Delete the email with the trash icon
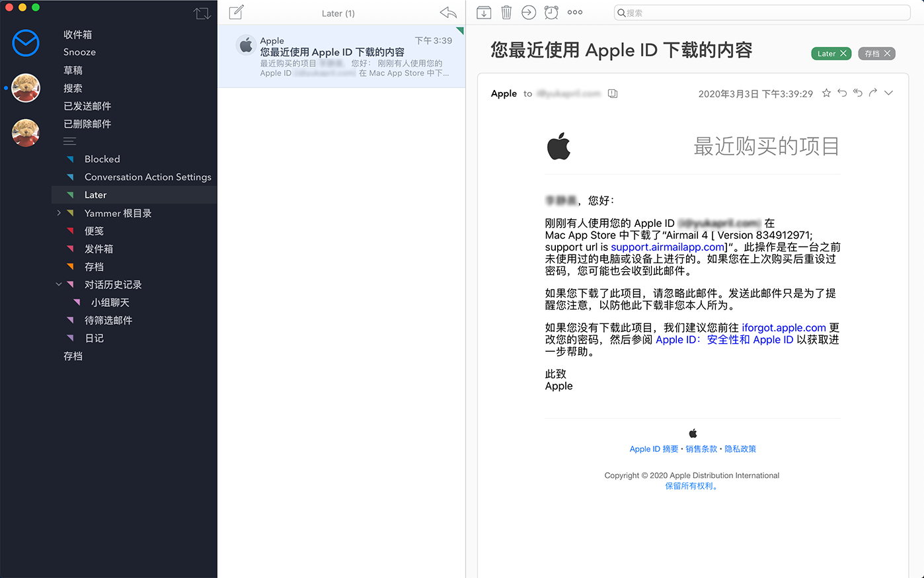The width and height of the screenshot is (924, 578). point(506,13)
